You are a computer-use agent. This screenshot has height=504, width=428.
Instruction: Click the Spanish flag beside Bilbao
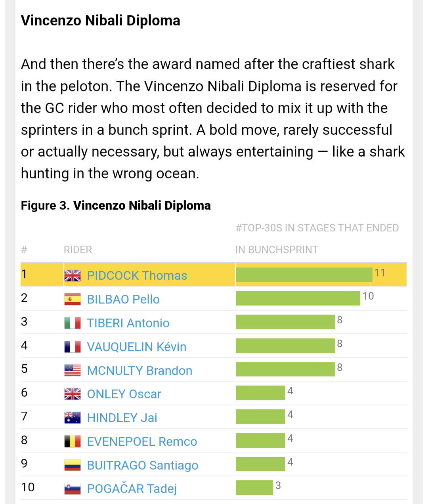click(73, 299)
